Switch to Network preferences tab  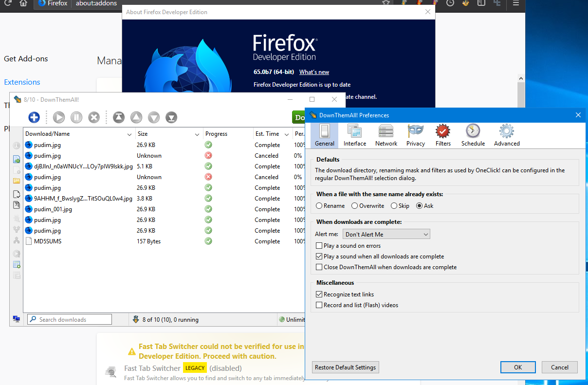[x=386, y=135]
